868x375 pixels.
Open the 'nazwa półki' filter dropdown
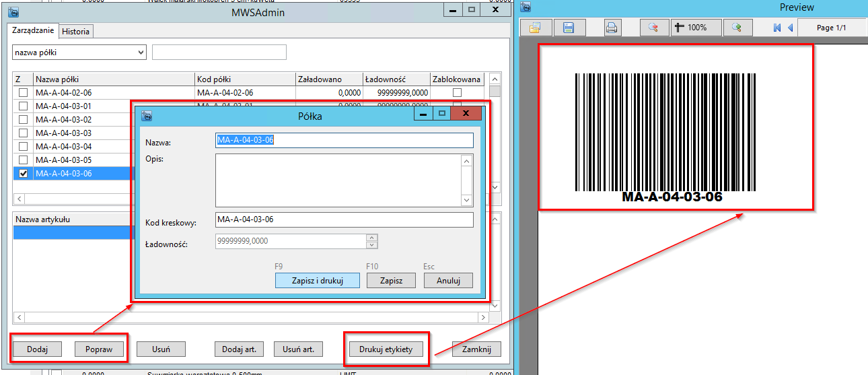pos(79,52)
